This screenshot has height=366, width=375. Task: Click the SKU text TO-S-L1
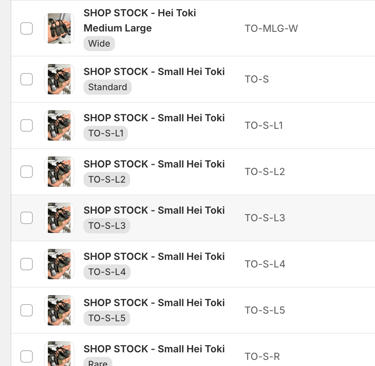point(264,126)
